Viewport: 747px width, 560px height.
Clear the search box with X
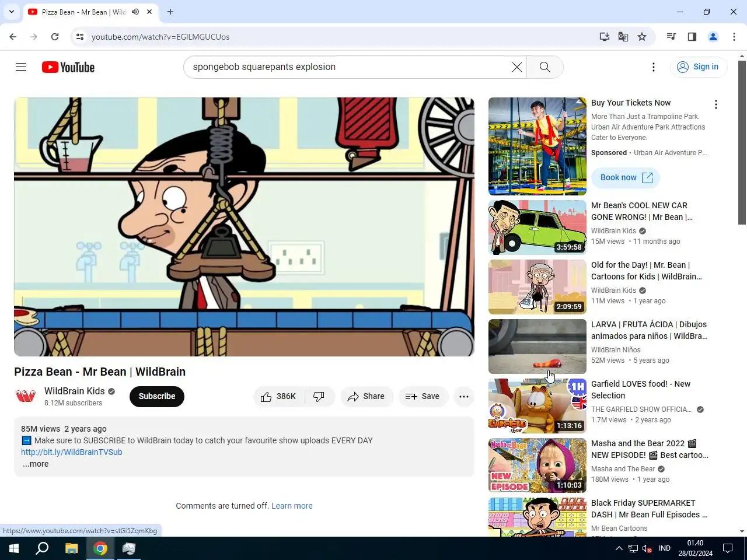tap(516, 67)
